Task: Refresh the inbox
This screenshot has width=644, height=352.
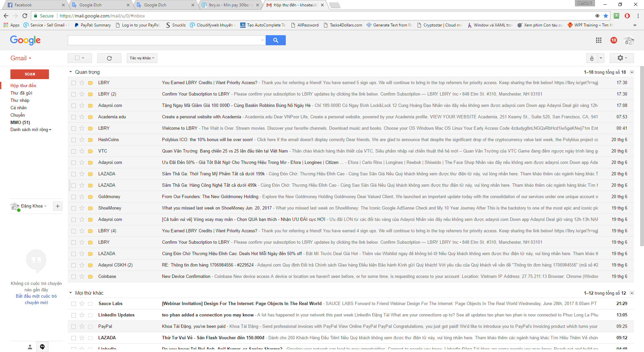Action: coord(109,58)
